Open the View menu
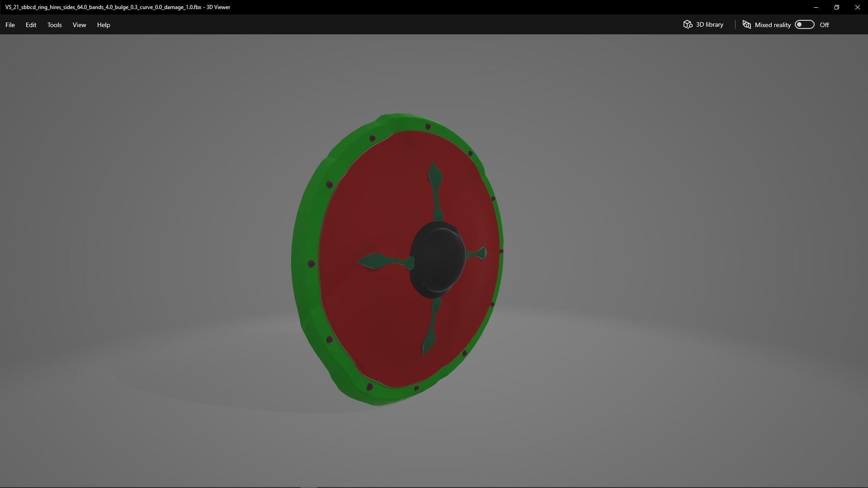Image resolution: width=868 pixels, height=488 pixels. pos(79,25)
